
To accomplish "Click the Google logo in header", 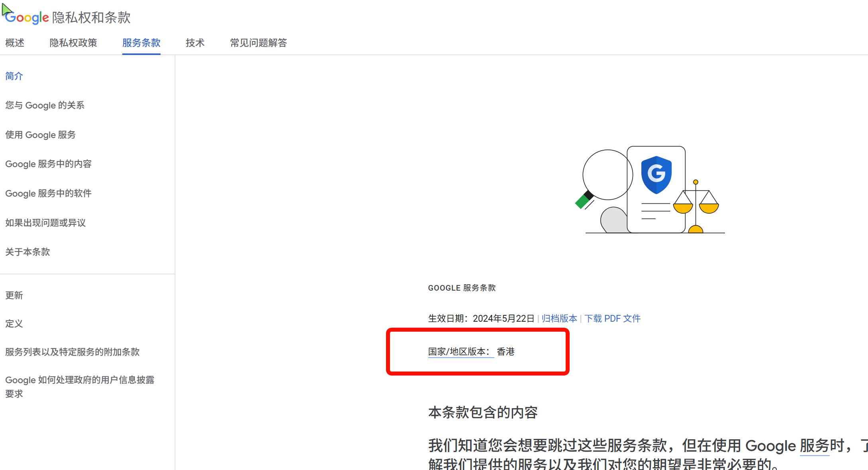I will click(27, 18).
